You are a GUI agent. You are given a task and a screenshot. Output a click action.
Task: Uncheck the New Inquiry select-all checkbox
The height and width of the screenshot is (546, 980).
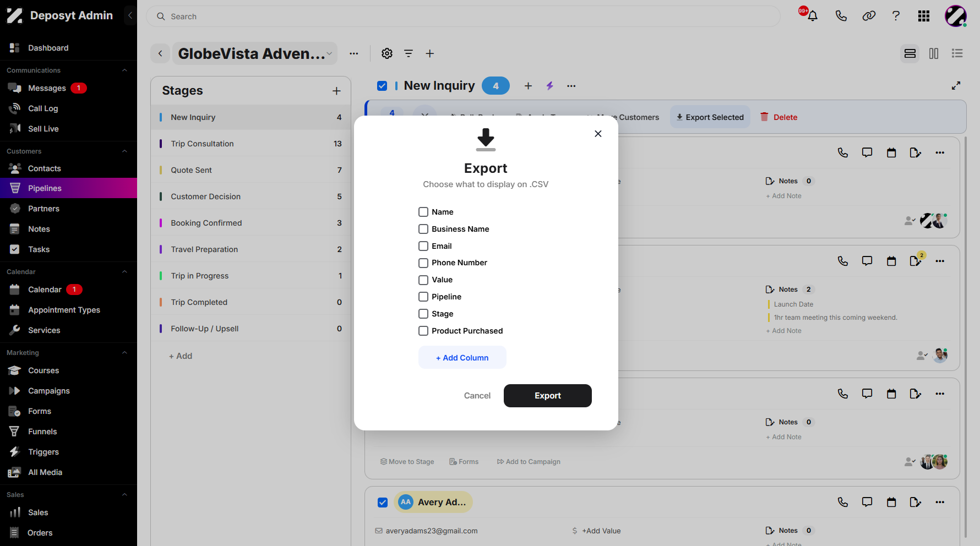(382, 86)
